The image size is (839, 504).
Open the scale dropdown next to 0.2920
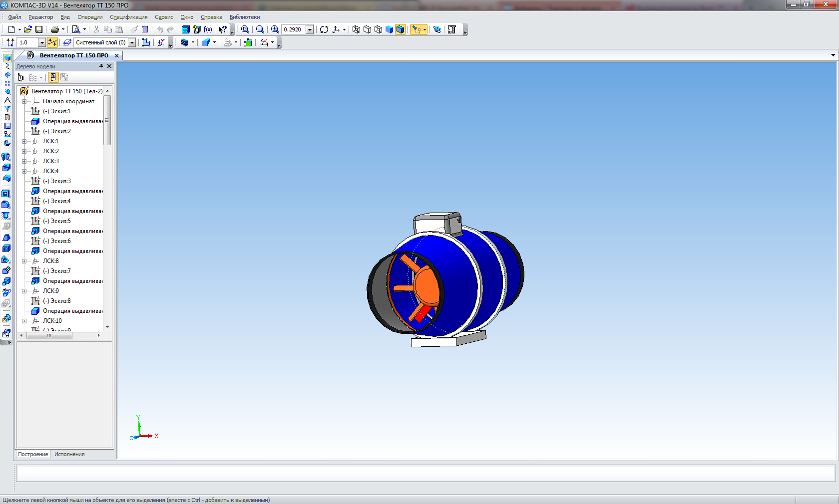coord(310,29)
